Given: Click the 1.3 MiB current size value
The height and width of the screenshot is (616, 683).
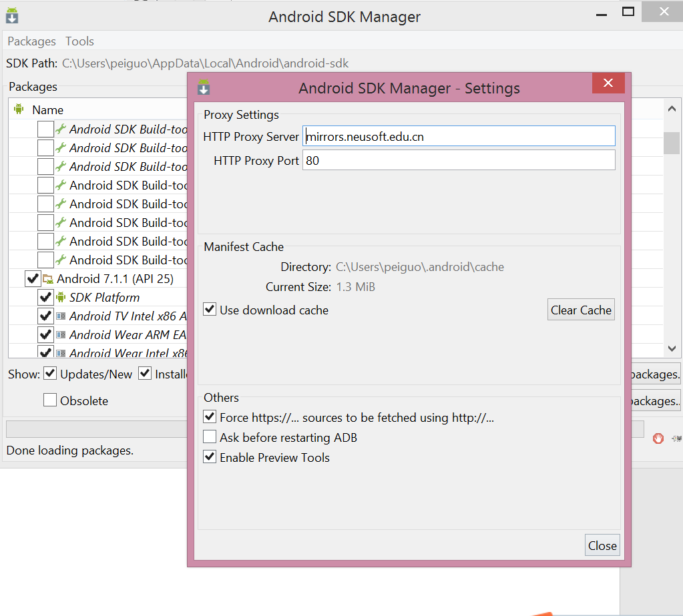Looking at the screenshot, I should 355,287.
